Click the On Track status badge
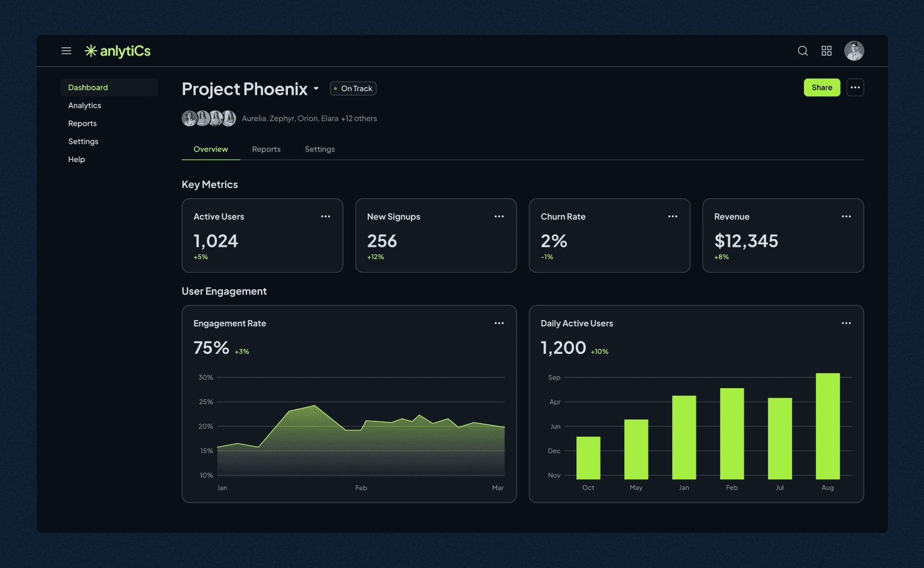Viewport: 924px width, 568px height. point(354,89)
